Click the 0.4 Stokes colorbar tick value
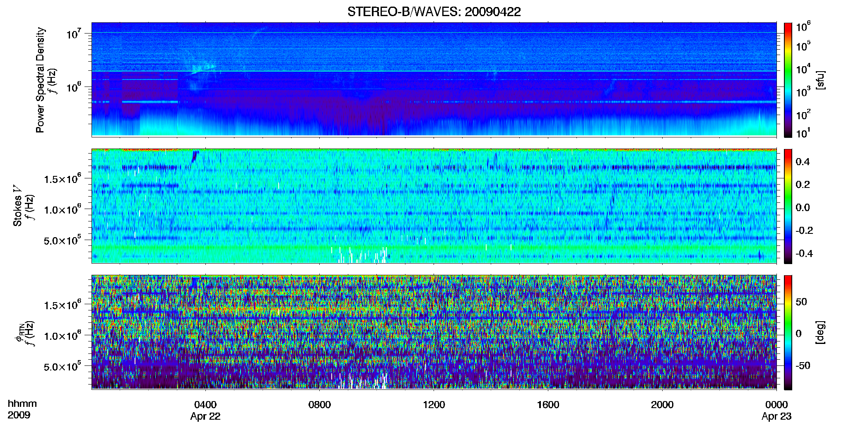This screenshot has width=868, height=447. 803,162
